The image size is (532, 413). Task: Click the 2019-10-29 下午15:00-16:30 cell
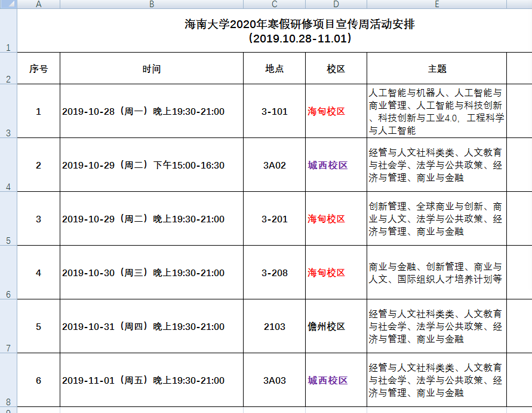pos(152,165)
